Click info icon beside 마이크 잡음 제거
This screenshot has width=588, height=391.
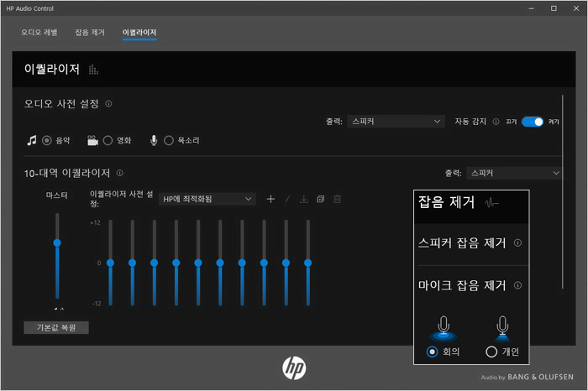click(x=517, y=286)
